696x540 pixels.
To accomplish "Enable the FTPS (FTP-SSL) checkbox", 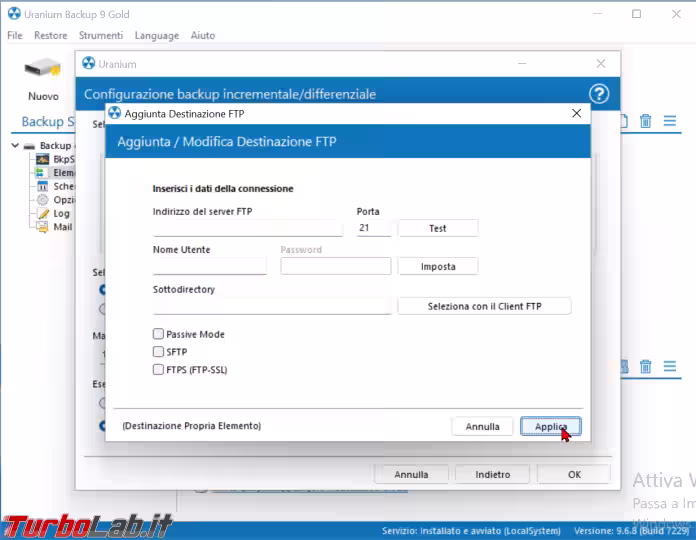I will [158, 369].
